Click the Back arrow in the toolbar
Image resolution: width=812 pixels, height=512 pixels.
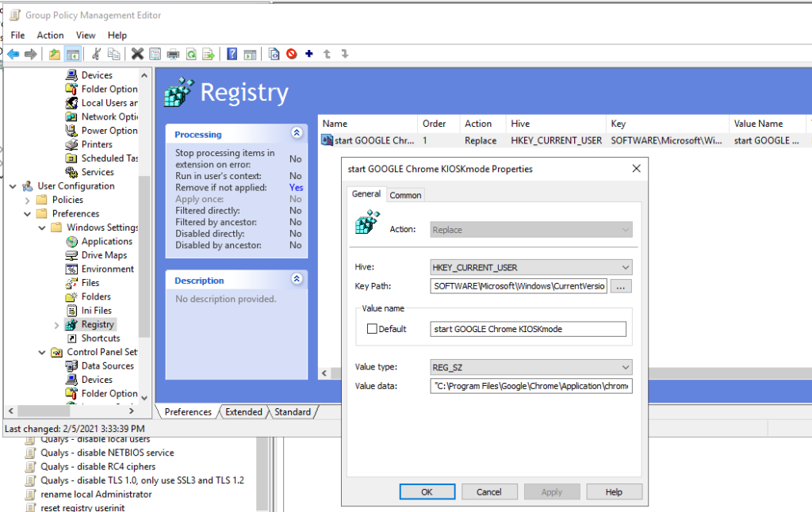pos(13,54)
